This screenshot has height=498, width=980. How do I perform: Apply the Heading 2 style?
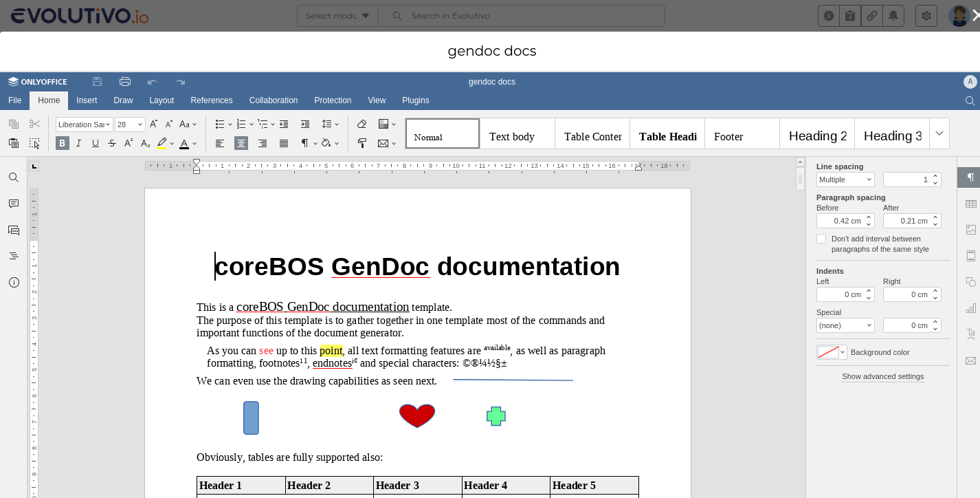pos(817,133)
